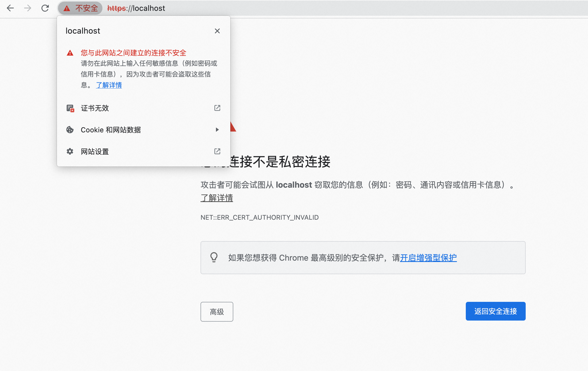Screen dimensions: 588x371
Task: Open the '开启增强型保护' link
Action: pos(428,258)
